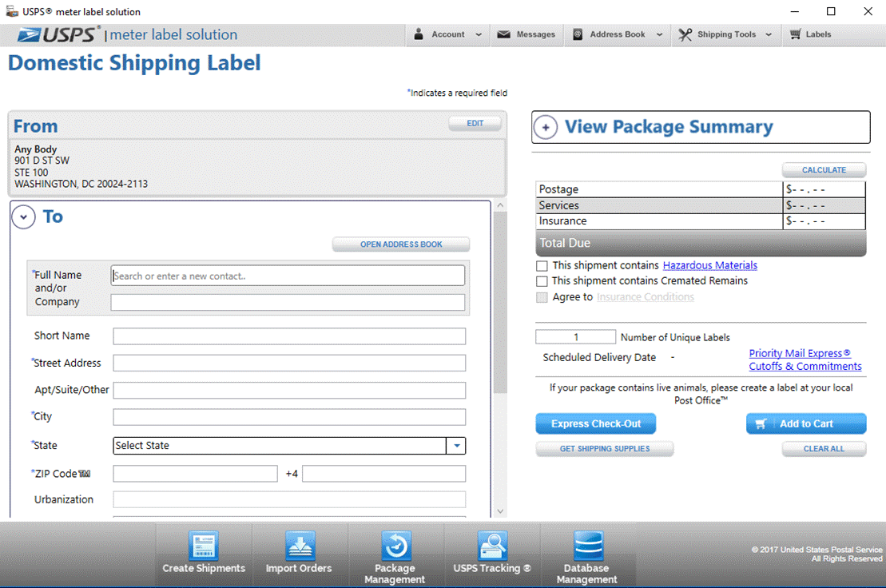Toggle the Agree to Insurance Conditions checkbox
The width and height of the screenshot is (886, 588).
[542, 297]
